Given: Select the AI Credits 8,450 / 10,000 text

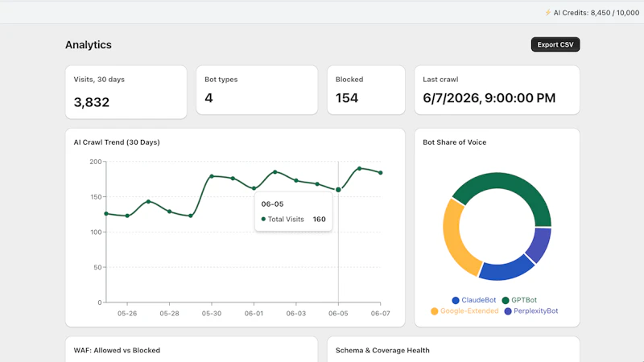Looking at the screenshot, I should point(597,13).
